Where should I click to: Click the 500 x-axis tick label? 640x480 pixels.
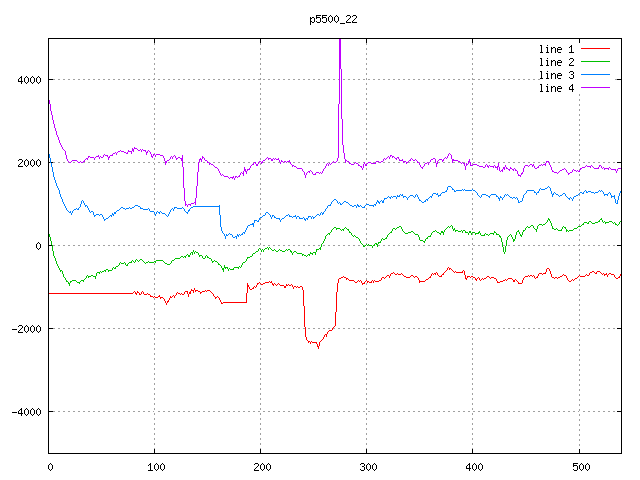pyautogui.click(x=579, y=466)
